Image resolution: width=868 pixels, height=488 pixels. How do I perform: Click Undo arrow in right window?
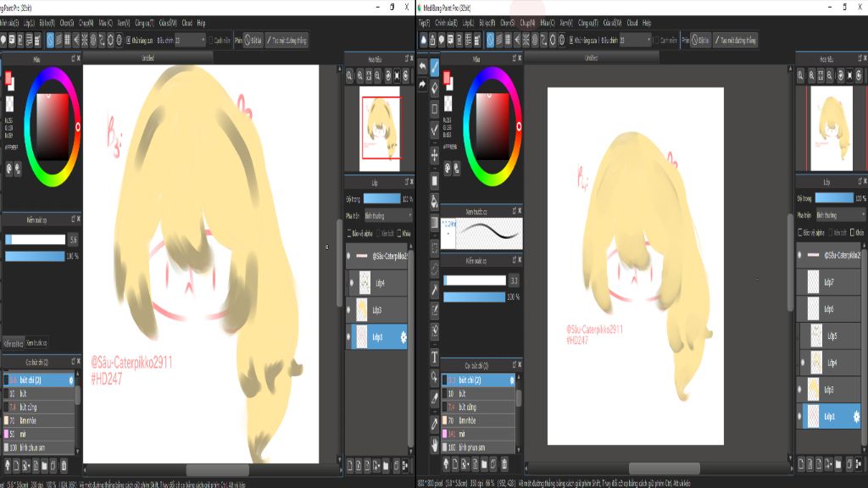(422, 67)
